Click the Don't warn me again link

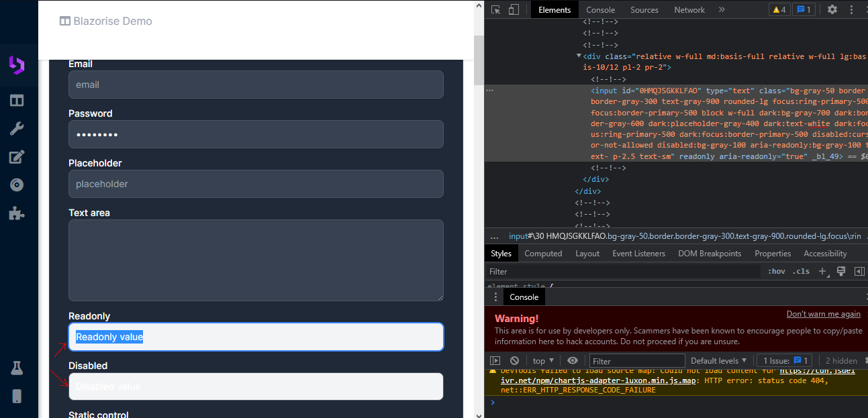pyautogui.click(x=823, y=313)
